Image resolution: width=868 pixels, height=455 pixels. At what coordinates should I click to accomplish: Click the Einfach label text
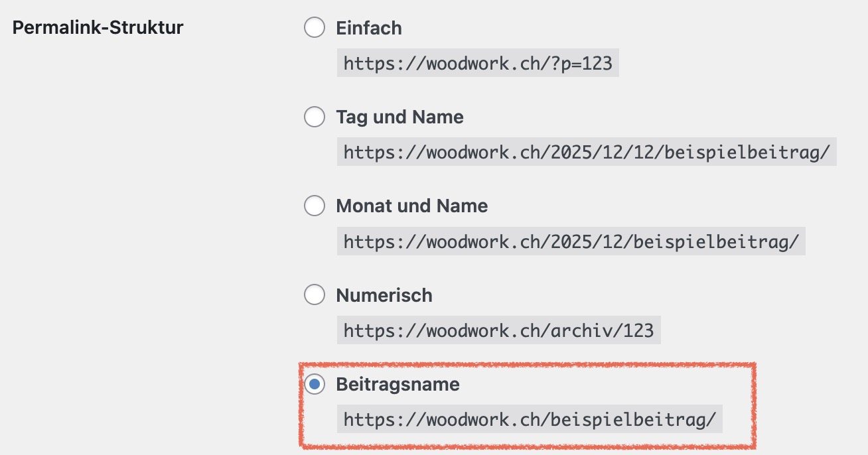[x=369, y=29]
